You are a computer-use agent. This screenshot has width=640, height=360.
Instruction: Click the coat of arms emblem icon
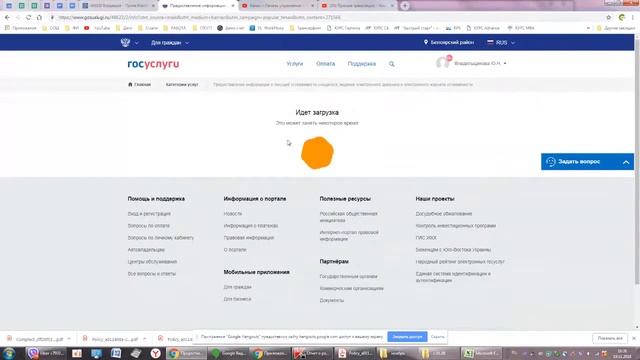click(125, 42)
